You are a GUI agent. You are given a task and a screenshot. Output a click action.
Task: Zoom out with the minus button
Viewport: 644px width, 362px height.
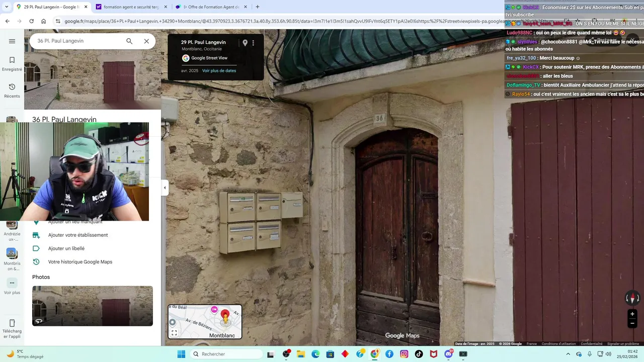(632, 324)
